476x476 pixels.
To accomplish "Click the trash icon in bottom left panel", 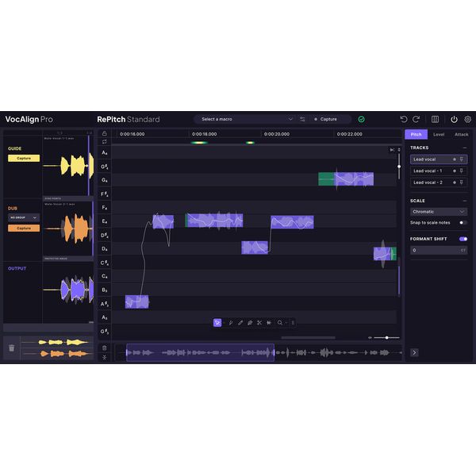I will pyautogui.click(x=12, y=348).
